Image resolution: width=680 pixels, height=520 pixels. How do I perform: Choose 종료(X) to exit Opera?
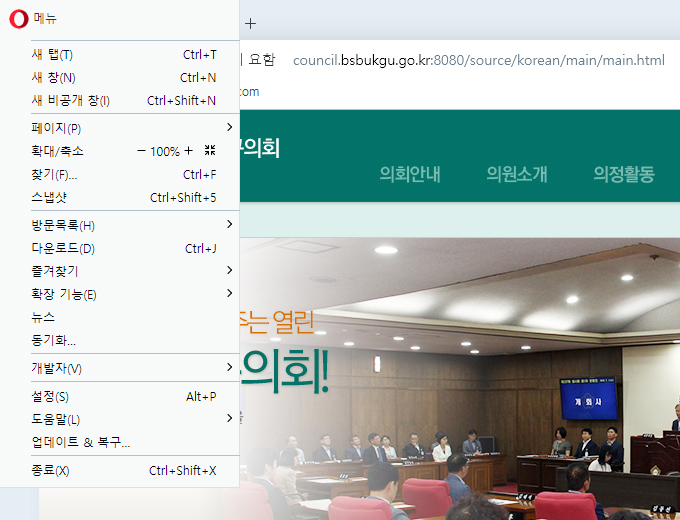tap(124, 471)
